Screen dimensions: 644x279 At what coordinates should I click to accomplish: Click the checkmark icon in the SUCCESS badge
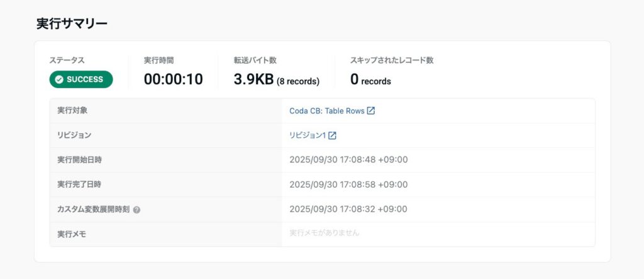click(59, 79)
